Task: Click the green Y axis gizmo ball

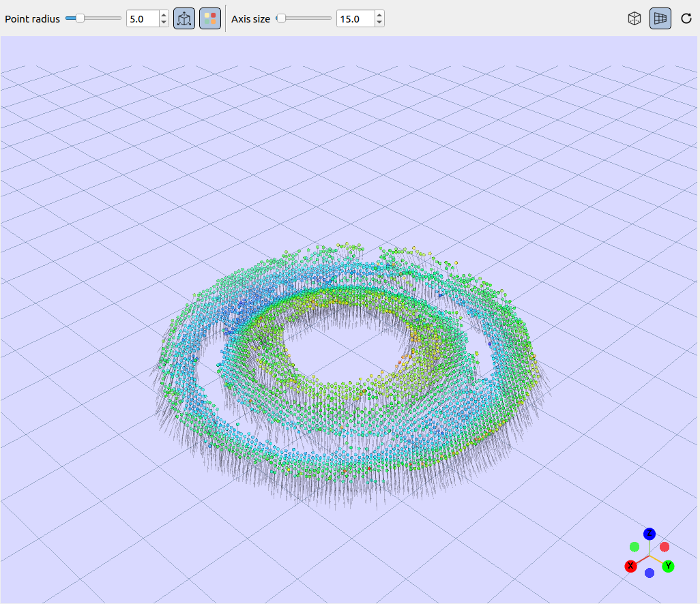Action: click(x=669, y=566)
